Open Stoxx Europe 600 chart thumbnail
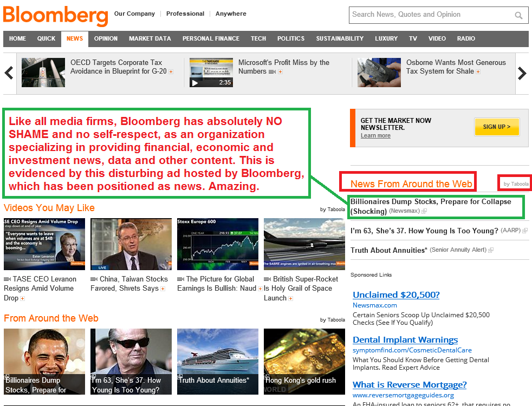Viewport: 532px width, 406px height. 218,244
